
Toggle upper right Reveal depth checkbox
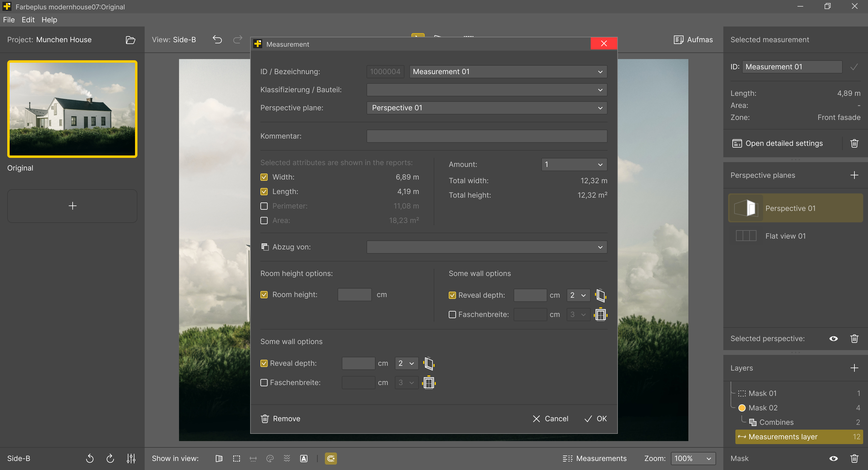tap(452, 296)
